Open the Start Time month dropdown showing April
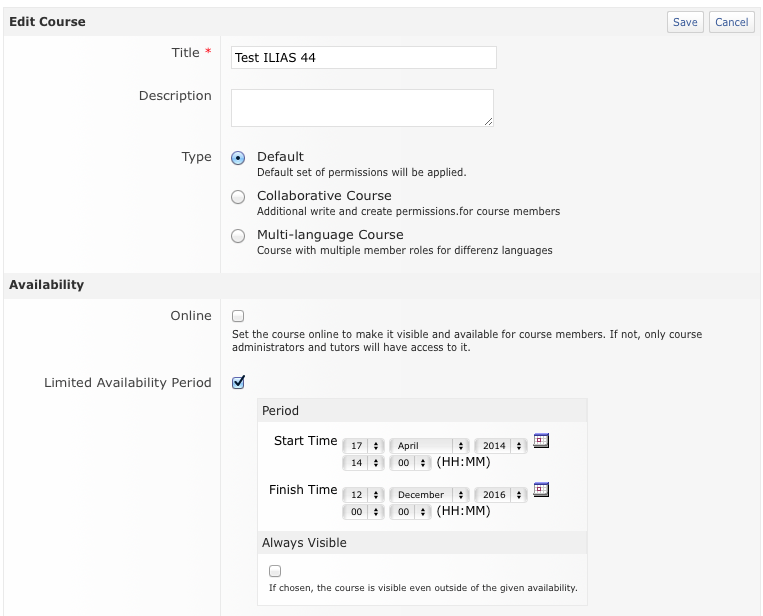The width and height of the screenshot is (763, 616). 431,446
